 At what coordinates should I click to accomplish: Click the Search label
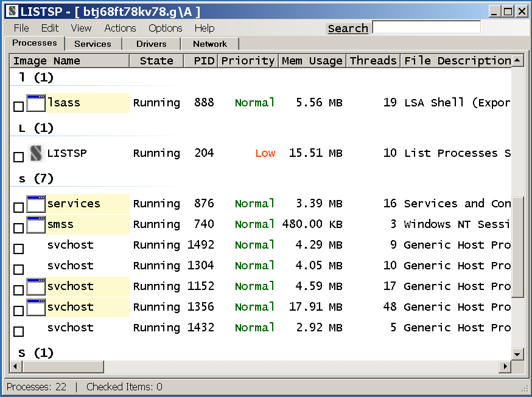(348, 29)
